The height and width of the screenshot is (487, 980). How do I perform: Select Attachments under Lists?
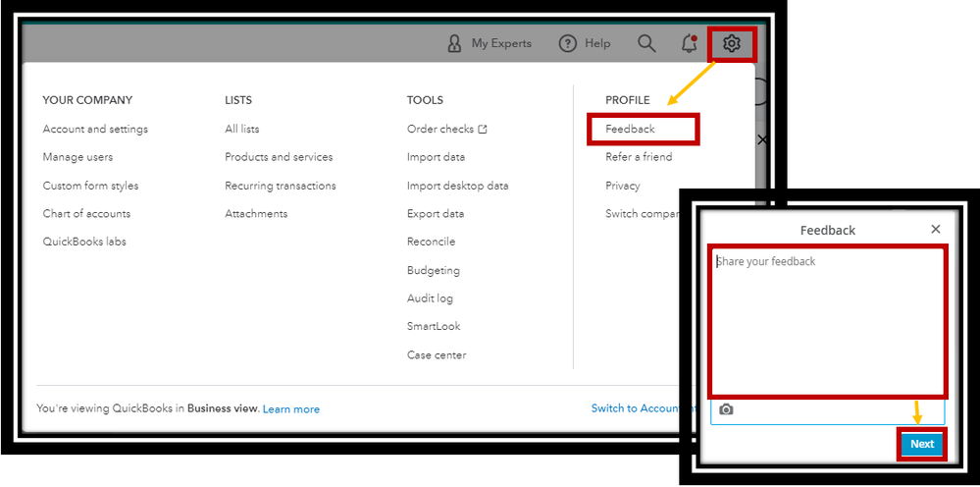[x=256, y=213]
